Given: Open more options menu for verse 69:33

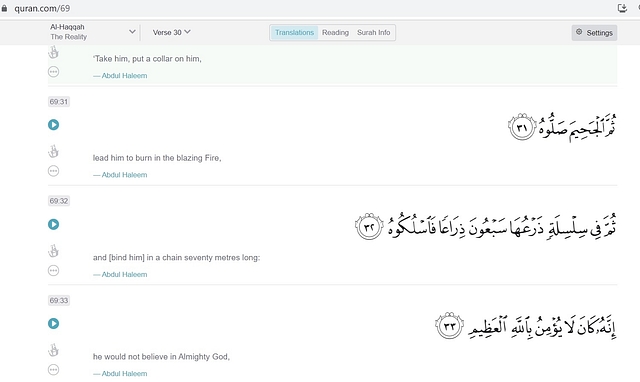Looking at the screenshot, I should point(53,369).
